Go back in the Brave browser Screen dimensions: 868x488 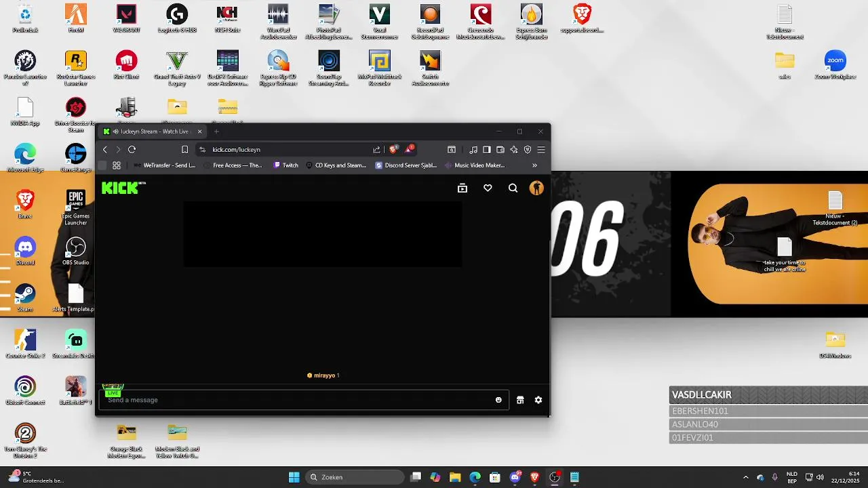click(x=104, y=150)
